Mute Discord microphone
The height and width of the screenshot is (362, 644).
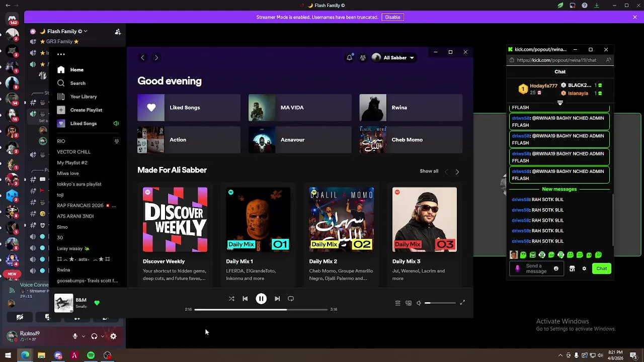(75, 336)
